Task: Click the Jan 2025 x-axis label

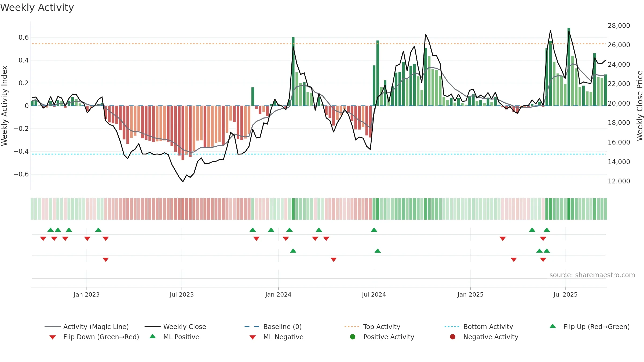Action: 470,294
